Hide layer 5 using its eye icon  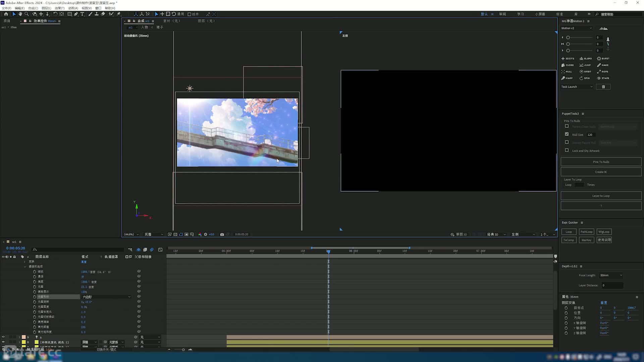pyautogui.click(x=3, y=337)
